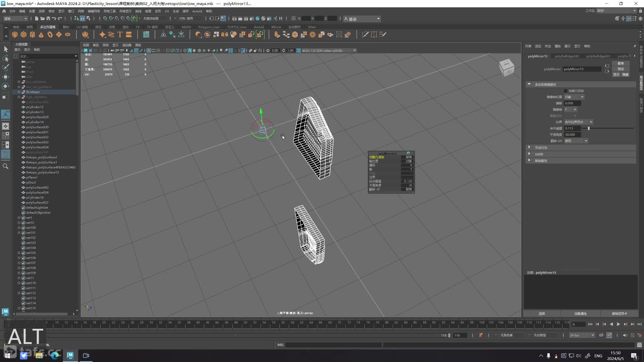
Task: Expand the BLretopo node in outliner
Action: click(x=19, y=92)
